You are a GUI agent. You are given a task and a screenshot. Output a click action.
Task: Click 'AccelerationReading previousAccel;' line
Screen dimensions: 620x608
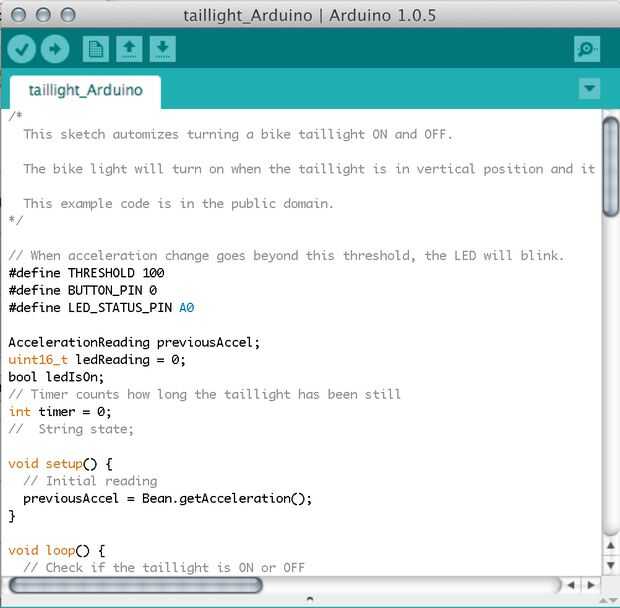point(134,342)
